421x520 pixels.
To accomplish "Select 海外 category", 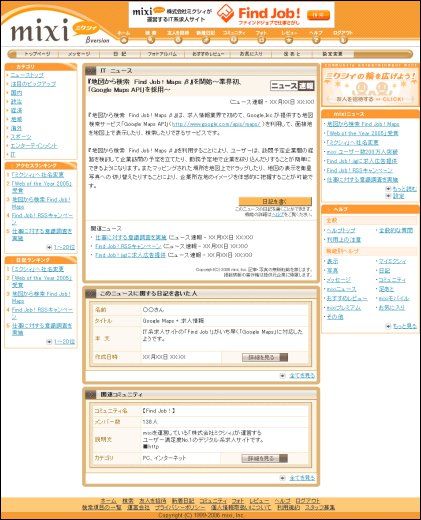I will point(16,128).
